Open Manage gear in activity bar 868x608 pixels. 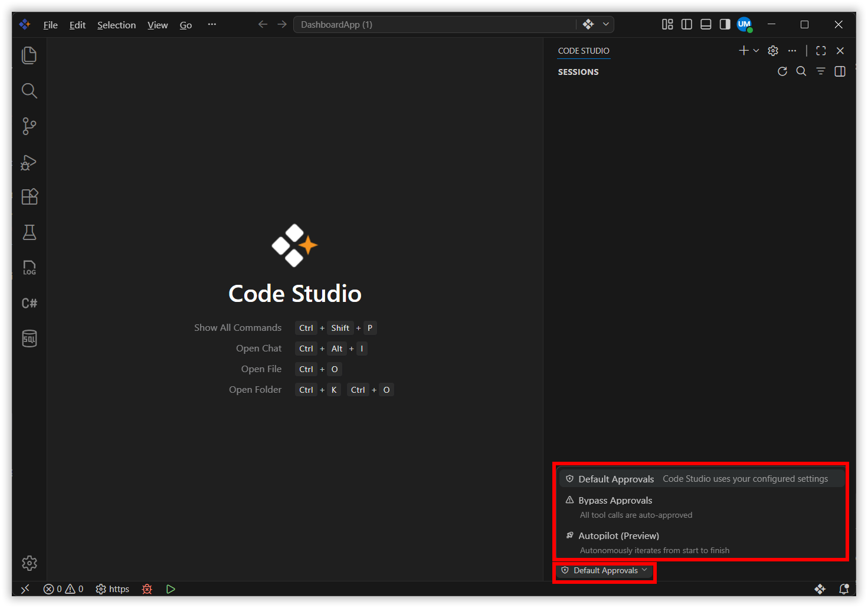(30, 563)
